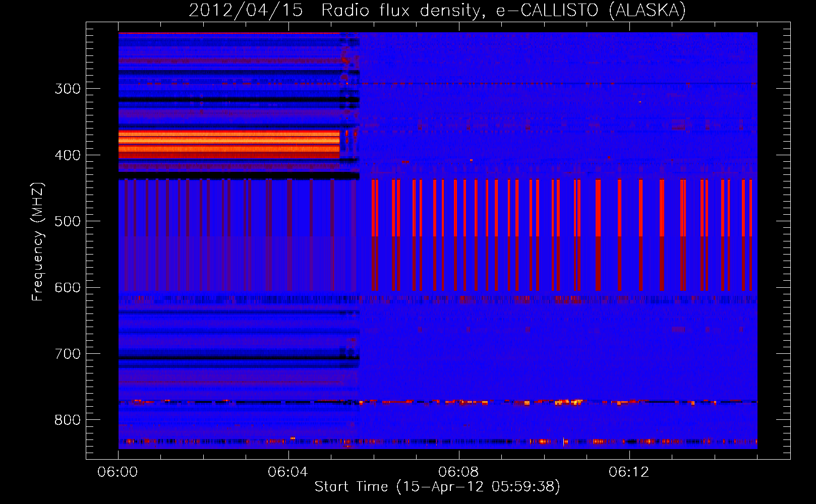This screenshot has width=816, height=504.
Task: Click the 06:00 time axis label
Action: [x=118, y=472]
